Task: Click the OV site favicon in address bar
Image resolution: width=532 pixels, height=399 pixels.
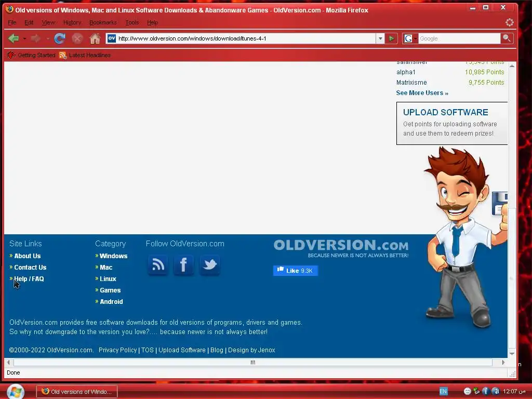Action: coord(112,38)
